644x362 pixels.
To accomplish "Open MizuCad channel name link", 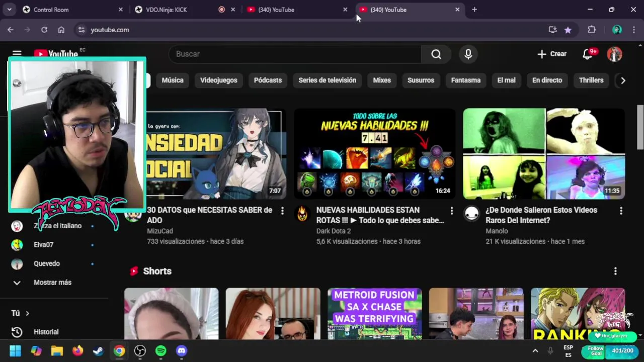I will [x=160, y=231].
